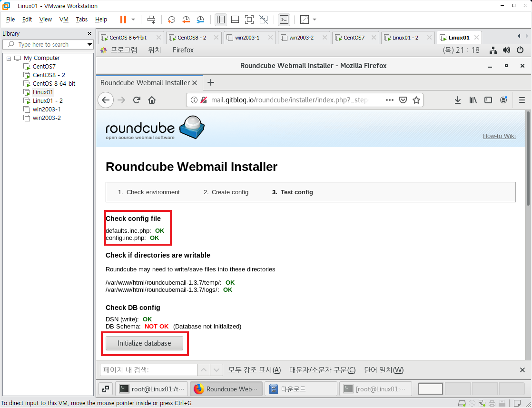Take a snapshot of this VM
This screenshot has width=532, height=408.
coord(171,20)
